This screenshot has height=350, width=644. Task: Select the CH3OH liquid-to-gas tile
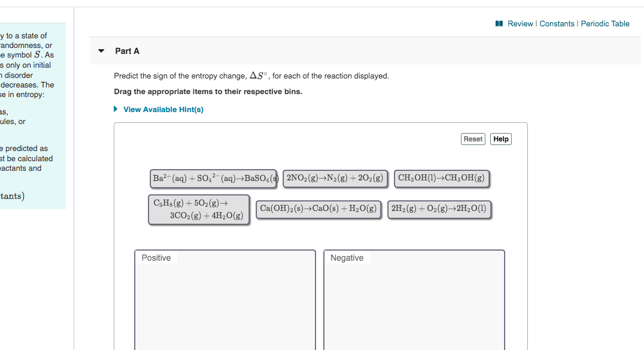[x=442, y=179]
